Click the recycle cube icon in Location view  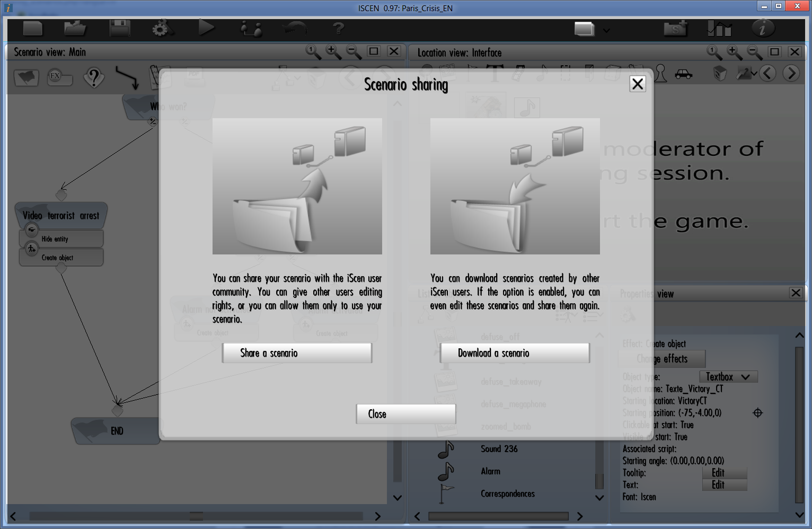click(x=720, y=73)
